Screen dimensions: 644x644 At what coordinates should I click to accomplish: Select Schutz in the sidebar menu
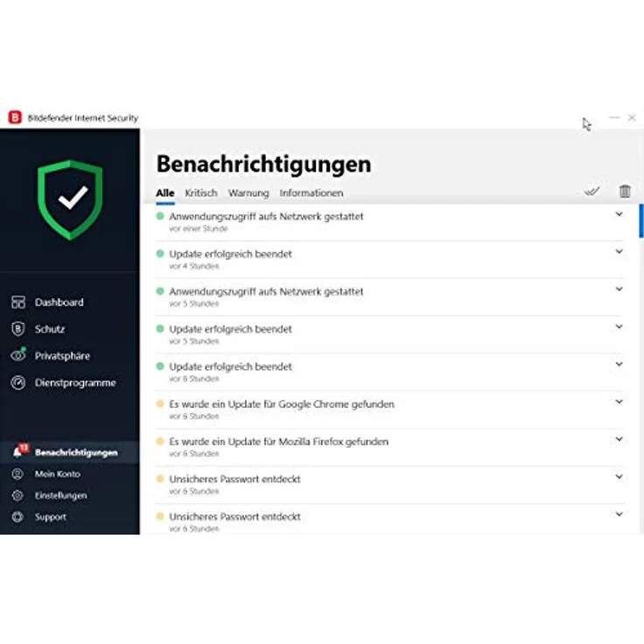(50, 329)
